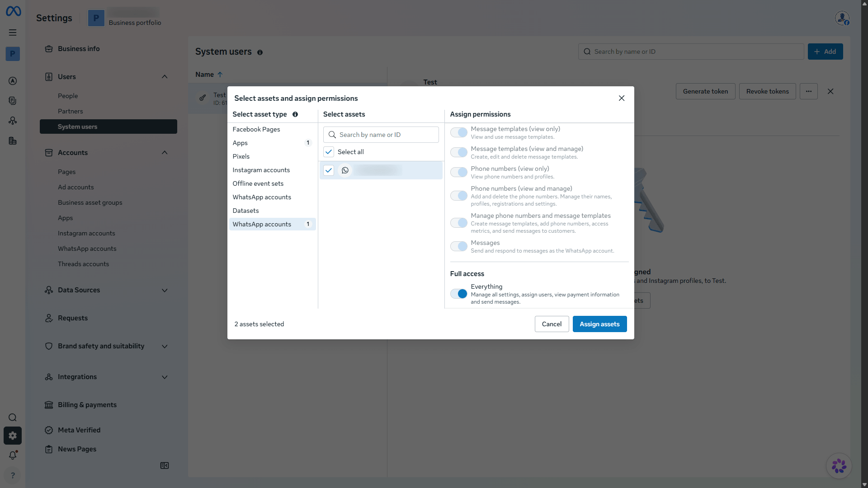Select Apps asset type in dialog
Image resolution: width=868 pixels, height=488 pixels.
coord(272,143)
